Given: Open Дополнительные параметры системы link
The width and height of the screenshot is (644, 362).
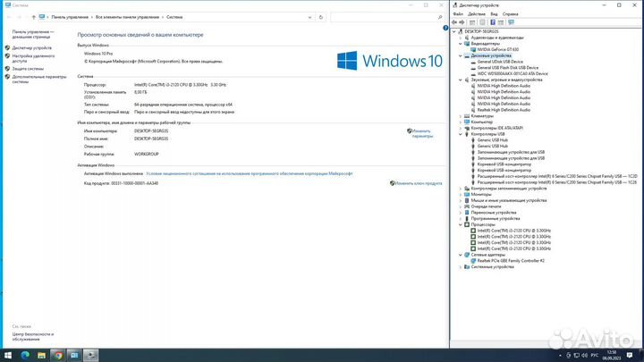Looking at the screenshot, I should (39, 80).
